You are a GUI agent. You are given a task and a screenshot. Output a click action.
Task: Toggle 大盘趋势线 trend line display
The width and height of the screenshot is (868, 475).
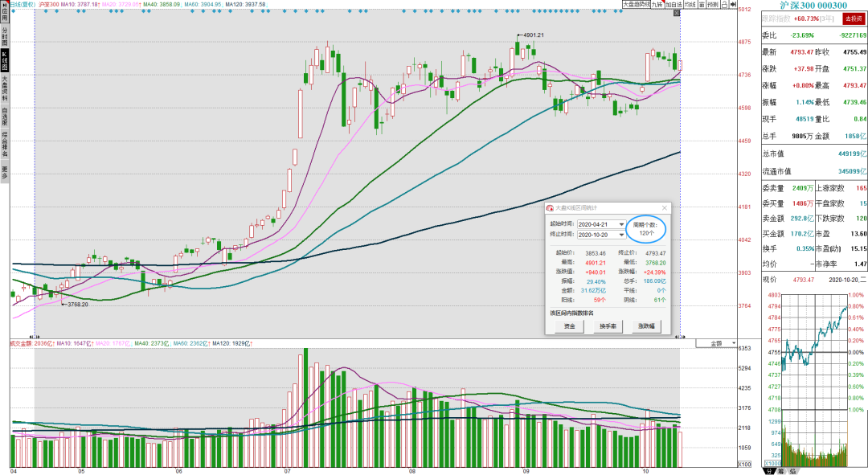click(x=637, y=4)
